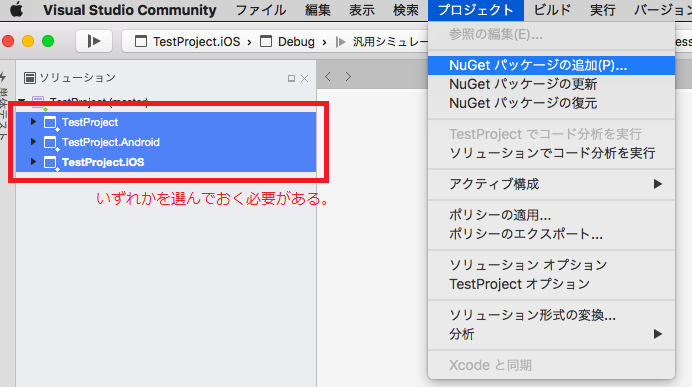
Task: Click the TestProject.iOS project icon
Action: pos(50,162)
